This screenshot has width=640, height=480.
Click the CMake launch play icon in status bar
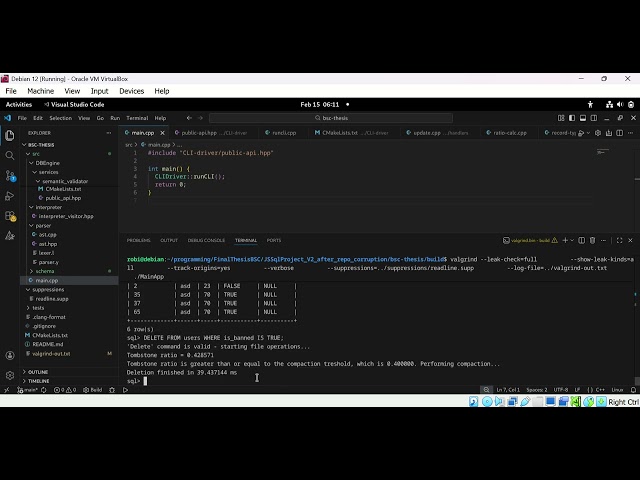125,390
